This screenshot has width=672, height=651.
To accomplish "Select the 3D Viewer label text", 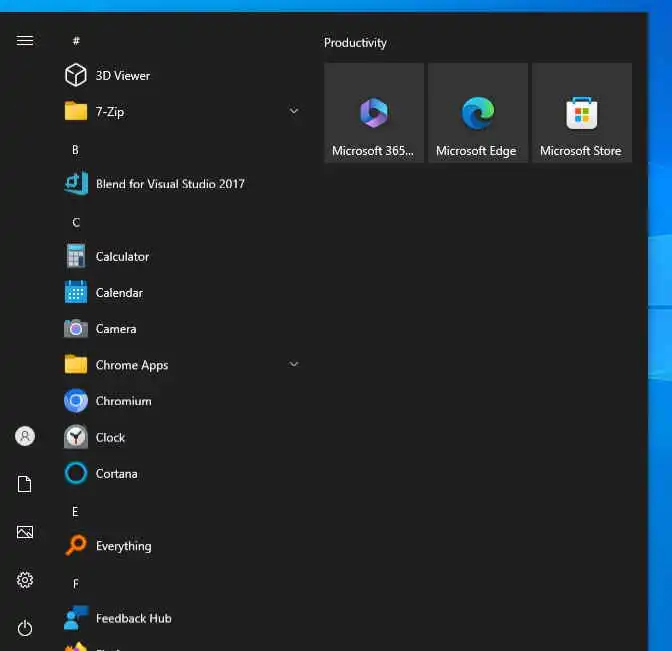I will [x=123, y=76].
